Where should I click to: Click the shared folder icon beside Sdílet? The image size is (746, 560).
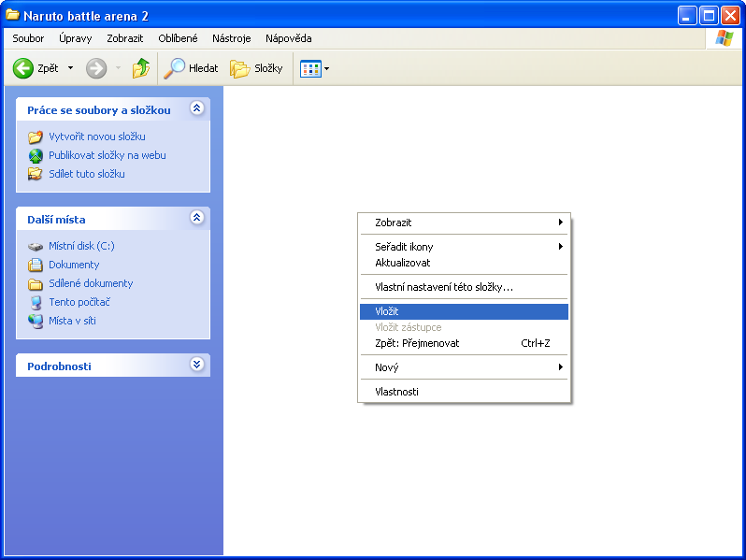coord(36,174)
